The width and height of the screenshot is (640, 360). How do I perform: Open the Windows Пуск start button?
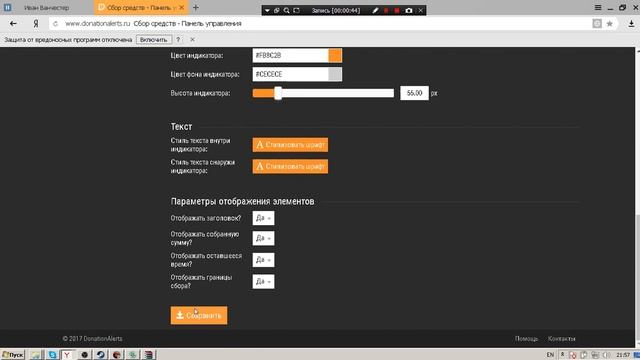pyautogui.click(x=13, y=355)
